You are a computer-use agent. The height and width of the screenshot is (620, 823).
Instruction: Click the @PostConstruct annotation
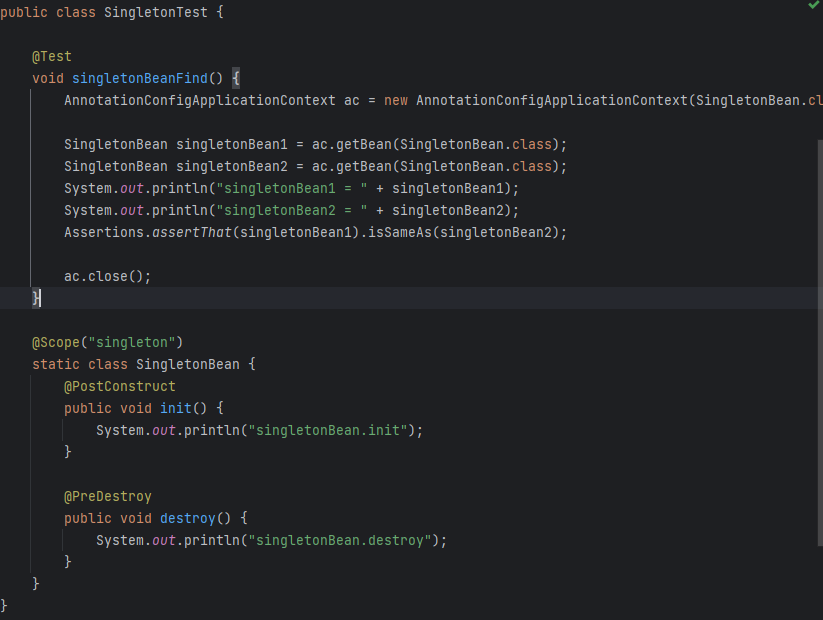[x=120, y=386]
